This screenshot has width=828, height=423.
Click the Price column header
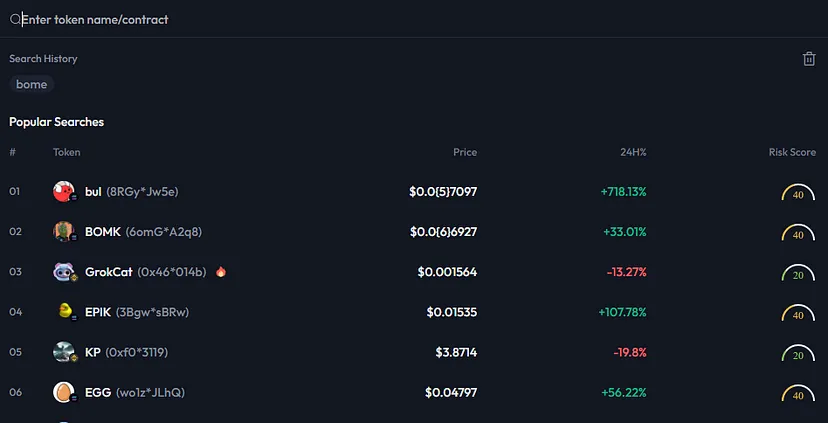(464, 152)
